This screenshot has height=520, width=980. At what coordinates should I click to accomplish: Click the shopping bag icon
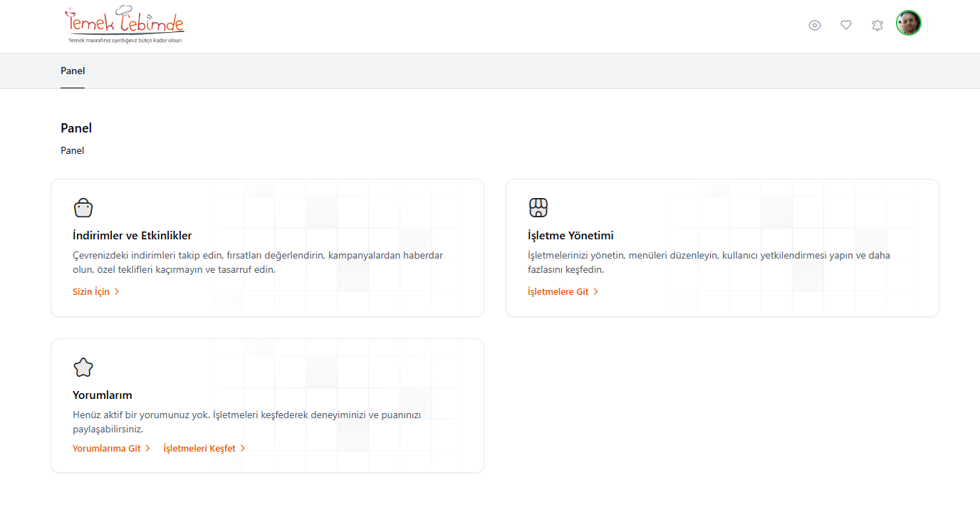click(83, 208)
